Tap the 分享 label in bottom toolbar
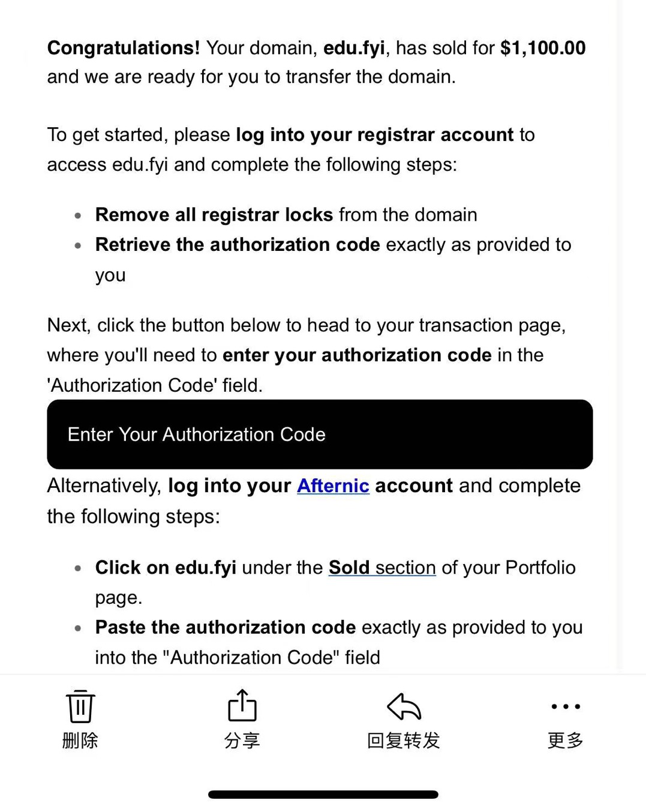 (242, 741)
